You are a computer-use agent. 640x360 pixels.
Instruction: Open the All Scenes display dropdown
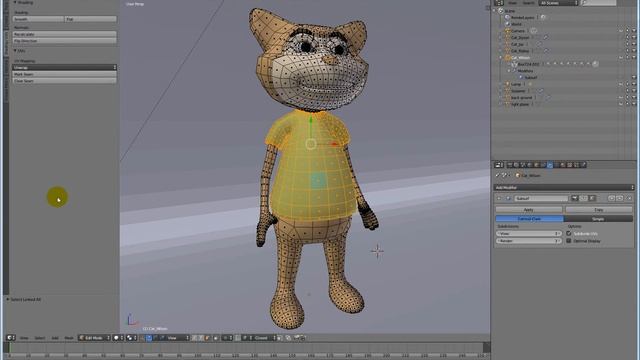pyautogui.click(x=558, y=3)
